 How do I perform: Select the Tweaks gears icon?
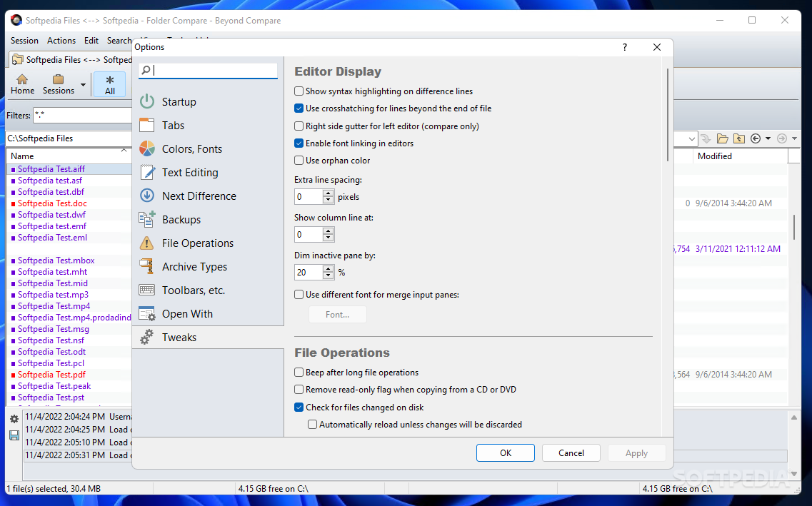click(147, 338)
